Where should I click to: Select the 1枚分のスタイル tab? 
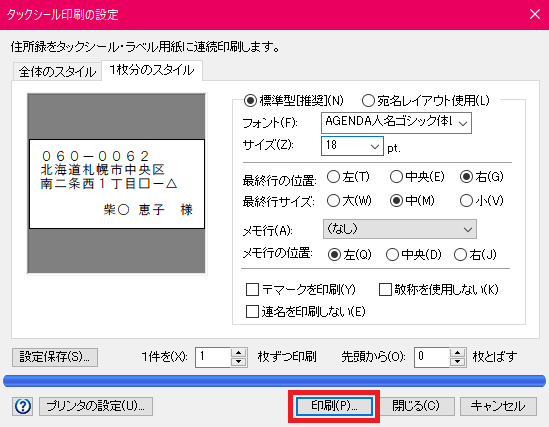(152, 70)
